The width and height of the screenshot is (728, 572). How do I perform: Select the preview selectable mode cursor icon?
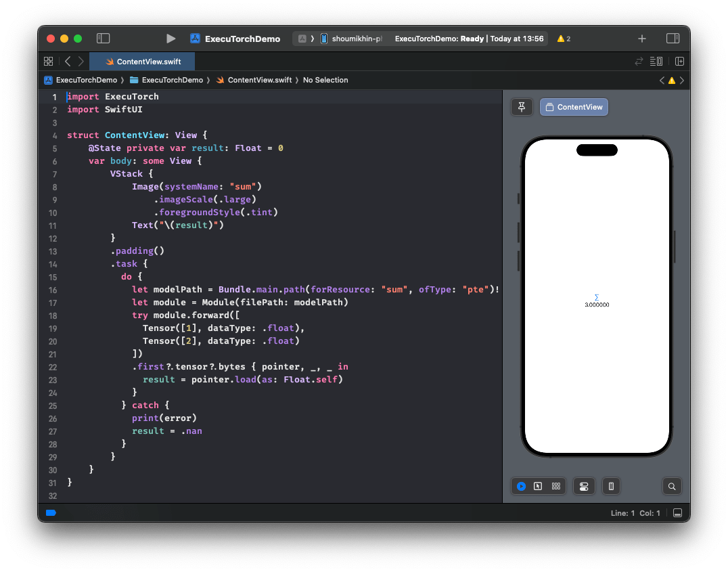(538, 486)
